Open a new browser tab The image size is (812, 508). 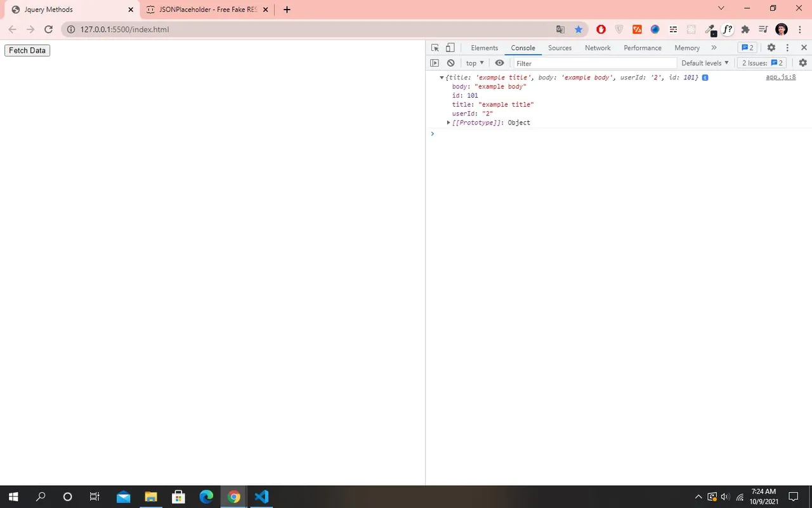pyautogui.click(x=287, y=10)
